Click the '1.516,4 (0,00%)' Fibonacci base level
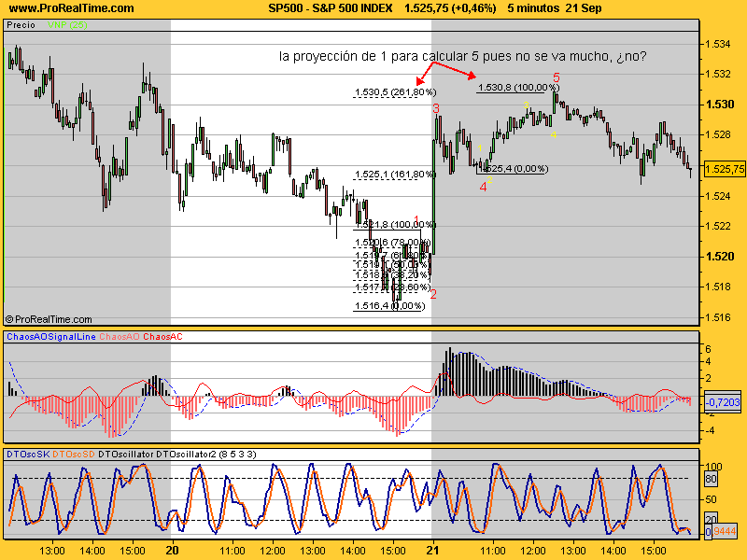Screen dimensions: 747x560 389,306
